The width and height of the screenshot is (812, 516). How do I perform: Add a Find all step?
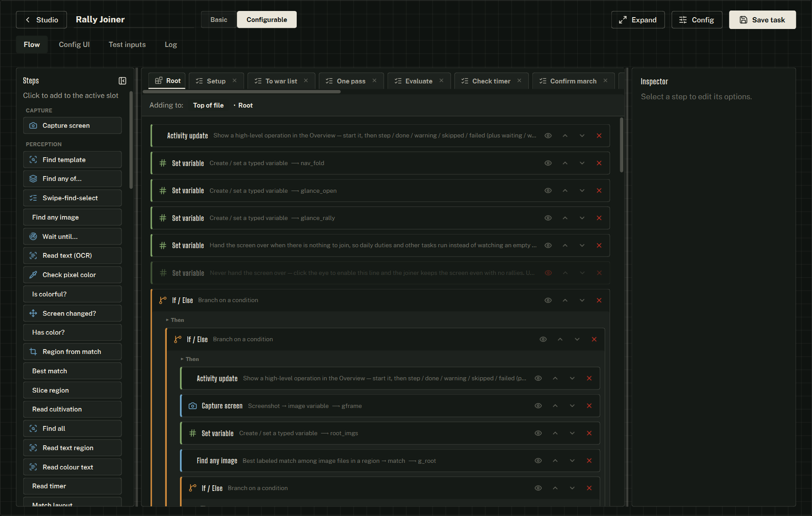click(72, 429)
